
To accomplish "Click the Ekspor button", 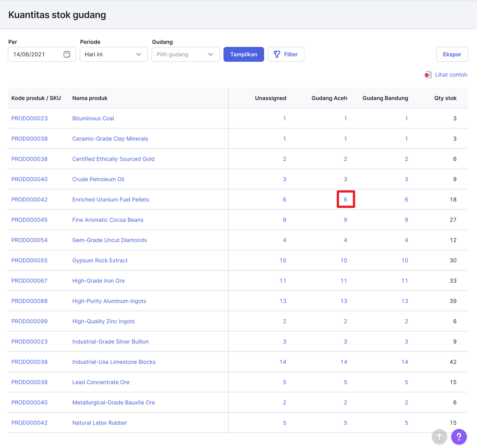I will pyautogui.click(x=452, y=54).
